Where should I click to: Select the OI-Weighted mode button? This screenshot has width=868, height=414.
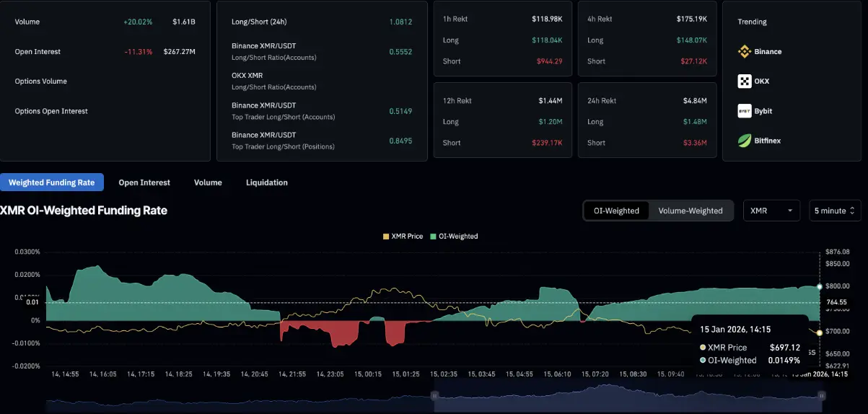point(616,211)
